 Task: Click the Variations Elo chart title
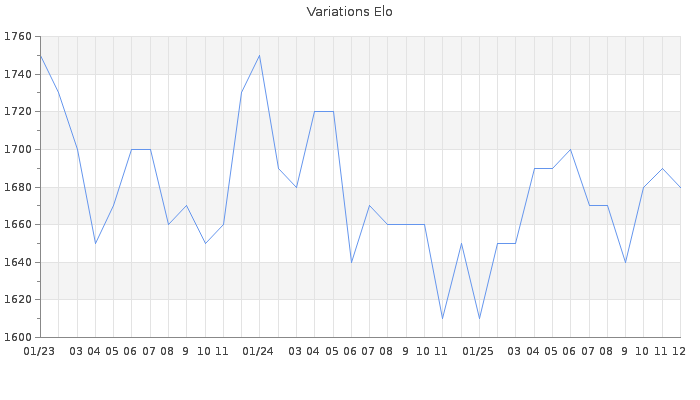point(349,12)
